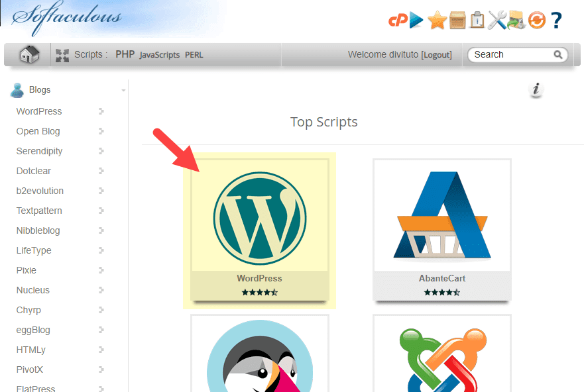This screenshot has height=392, width=584.
Task: Select PivotX in the sidebar
Action: coord(30,369)
